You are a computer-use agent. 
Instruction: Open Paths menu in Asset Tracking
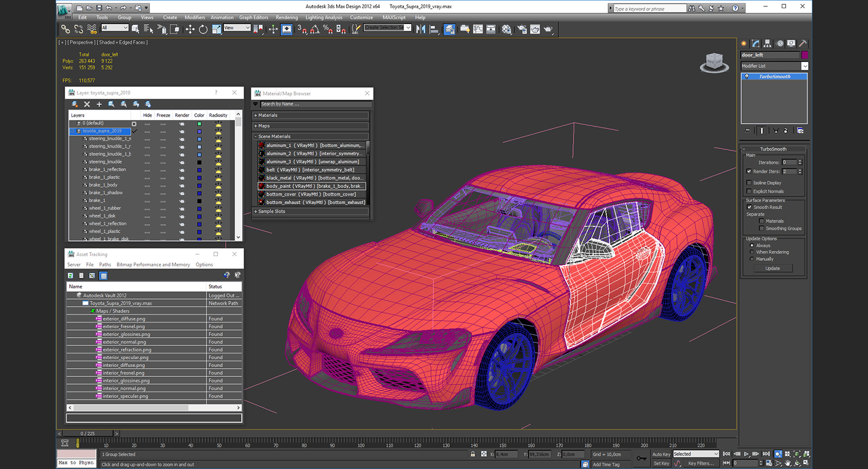(105, 264)
